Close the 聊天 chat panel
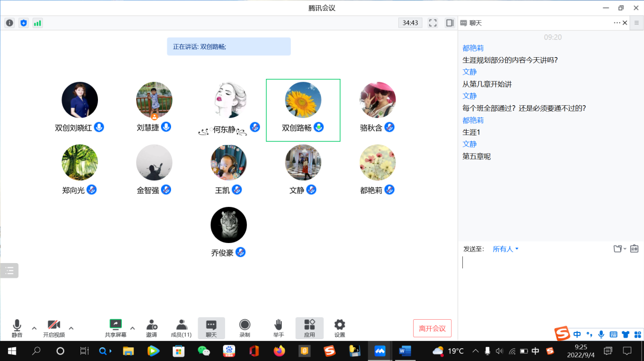 coord(625,23)
